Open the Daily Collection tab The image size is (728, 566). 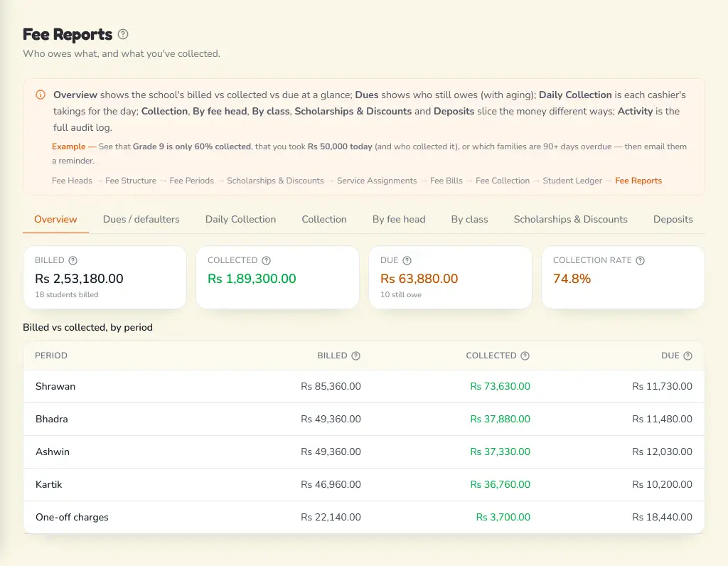[x=240, y=219]
